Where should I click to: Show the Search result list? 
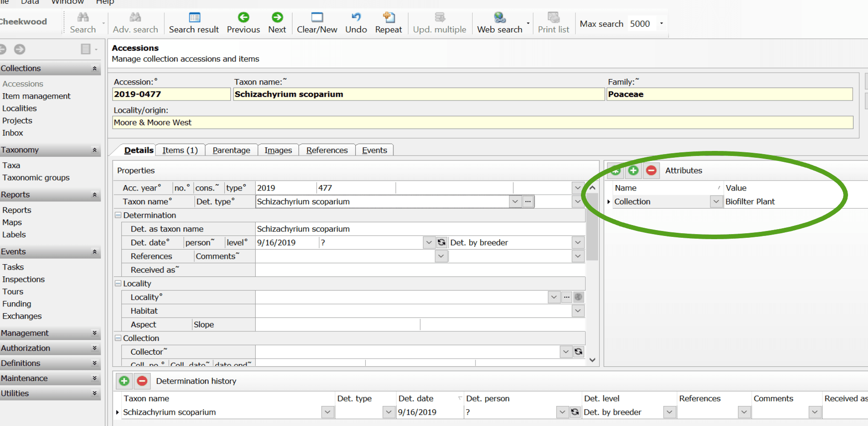194,23
